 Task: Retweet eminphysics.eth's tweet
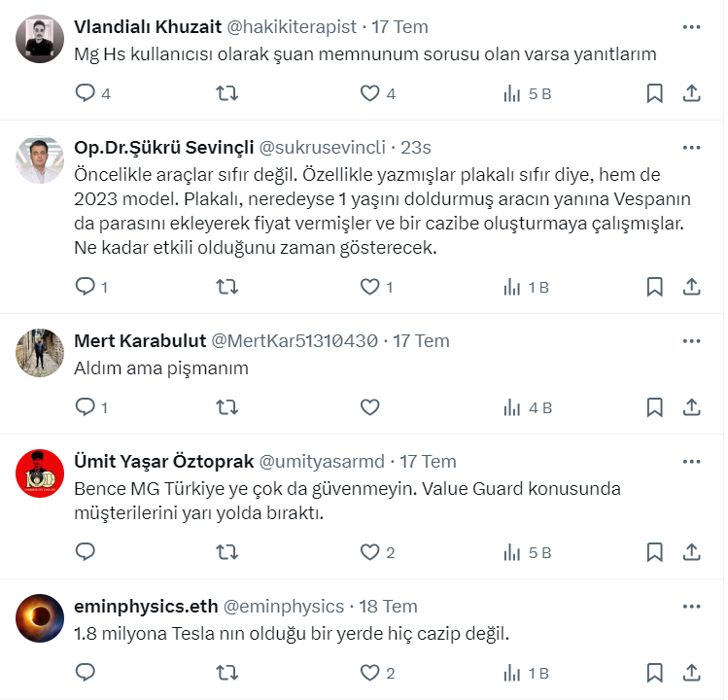pyautogui.click(x=226, y=672)
